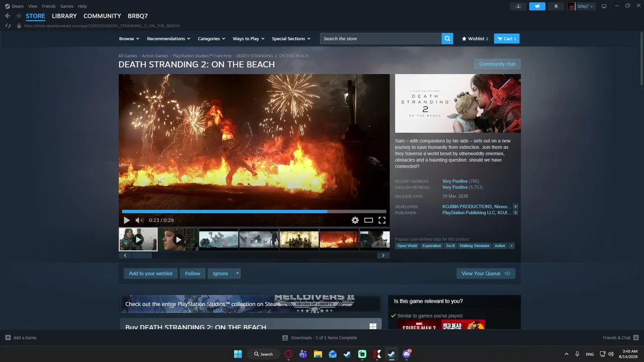Reload the store page
644x362 pixels.
8,26
